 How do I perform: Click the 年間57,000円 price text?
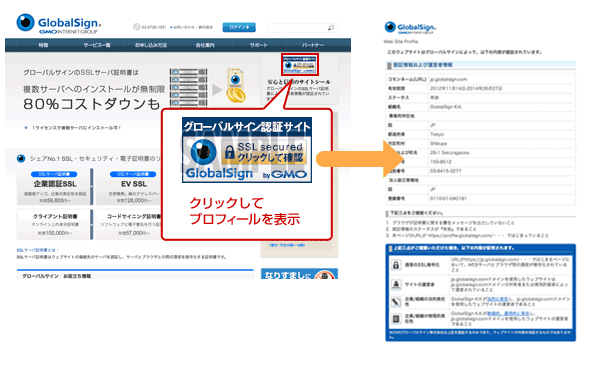pos(134,233)
